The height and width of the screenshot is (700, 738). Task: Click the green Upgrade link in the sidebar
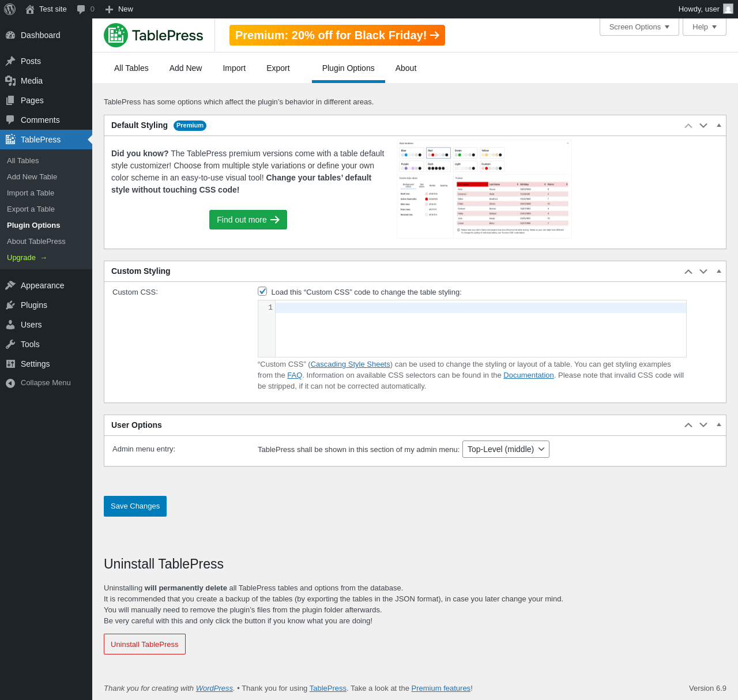[27, 258]
